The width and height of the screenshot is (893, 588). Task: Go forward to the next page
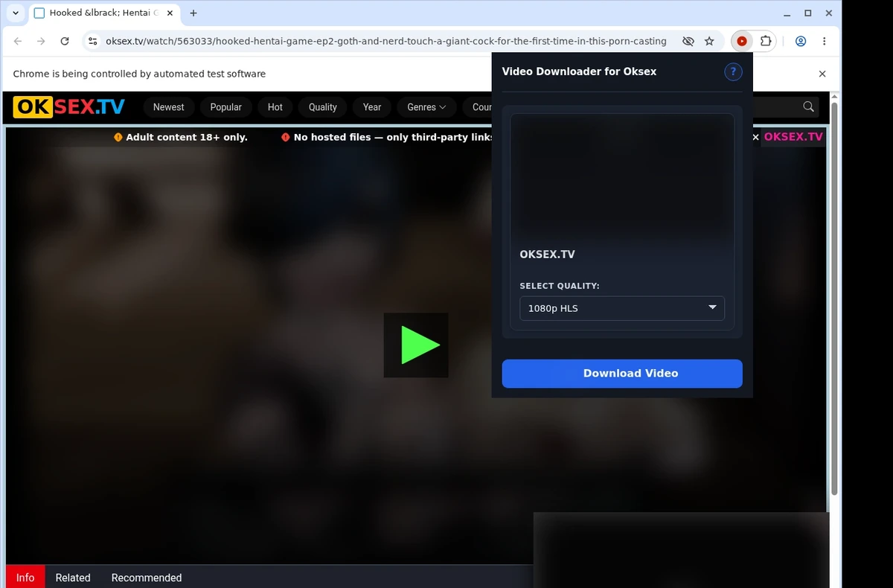(41, 42)
